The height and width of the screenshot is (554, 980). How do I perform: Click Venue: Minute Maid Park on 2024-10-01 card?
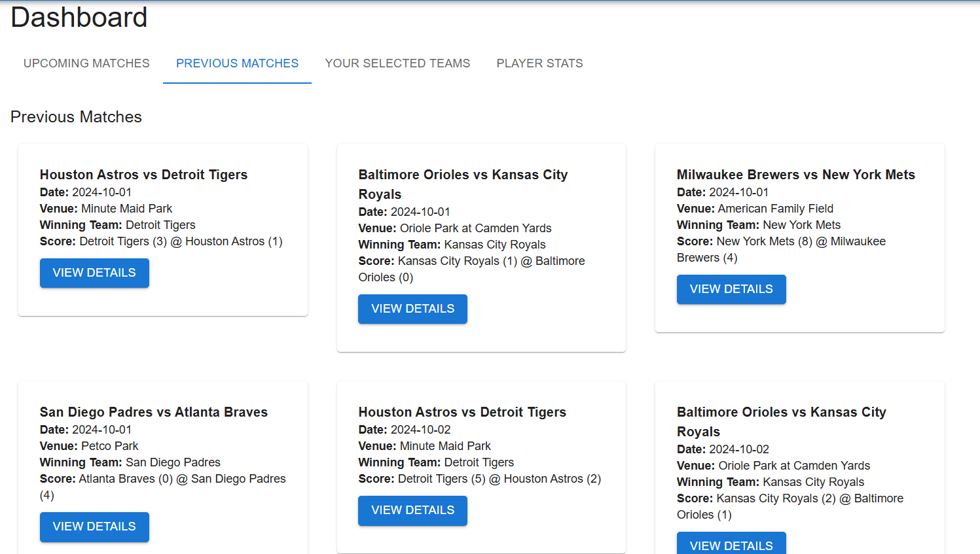pyautogui.click(x=106, y=209)
